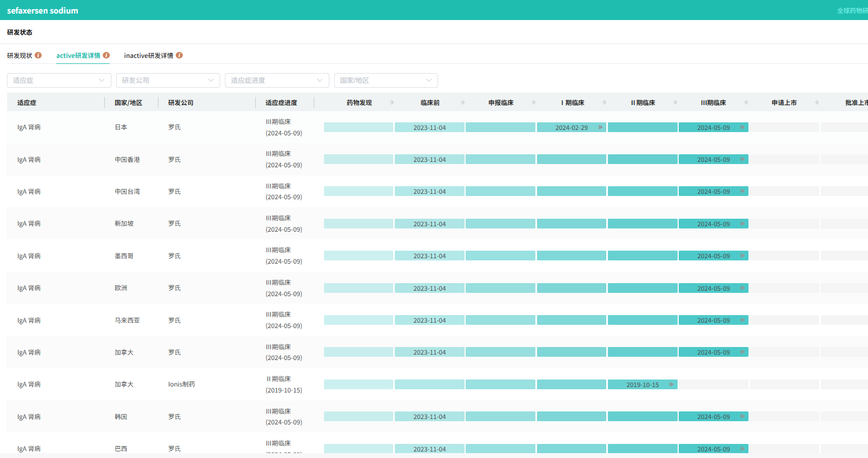Click 2024-05-09 phase III bar for 韩国

pos(713,416)
